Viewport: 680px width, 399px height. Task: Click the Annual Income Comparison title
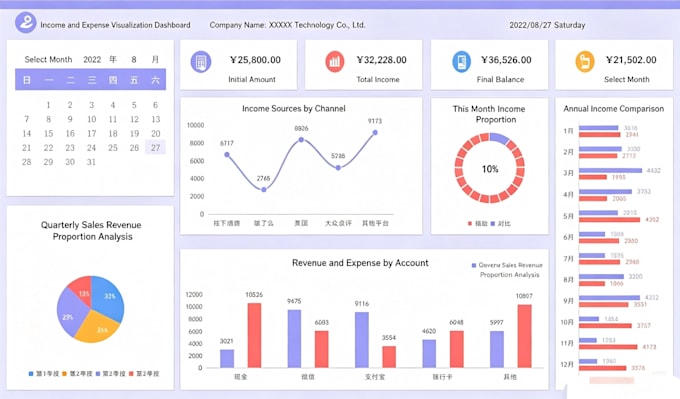pos(614,109)
